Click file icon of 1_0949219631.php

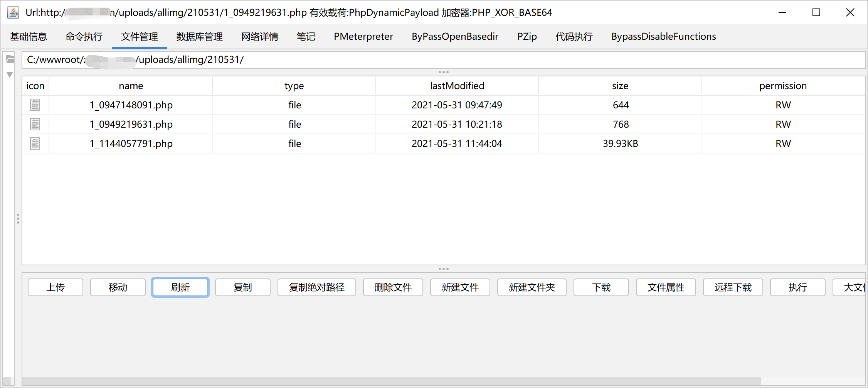click(x=35, y=124)
